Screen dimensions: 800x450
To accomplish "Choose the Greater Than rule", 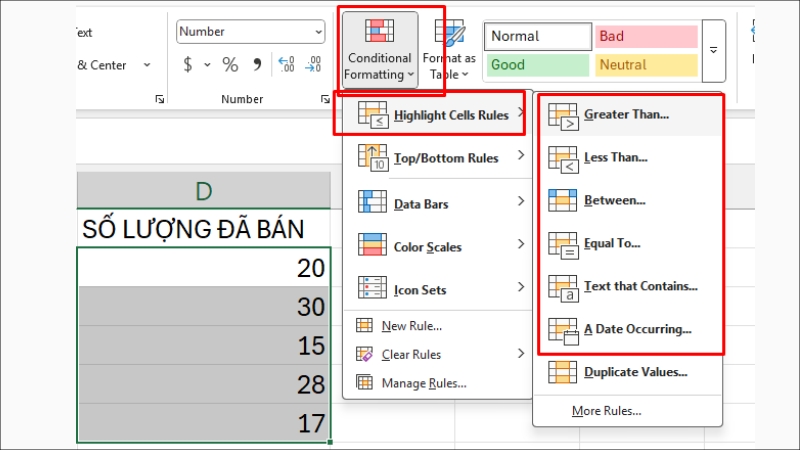I will 626,114.
